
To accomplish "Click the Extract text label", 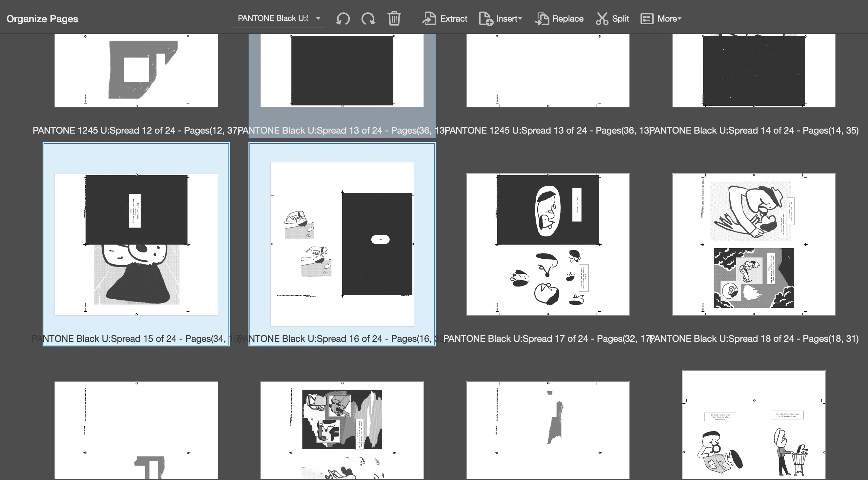I will tap(454, 19).
